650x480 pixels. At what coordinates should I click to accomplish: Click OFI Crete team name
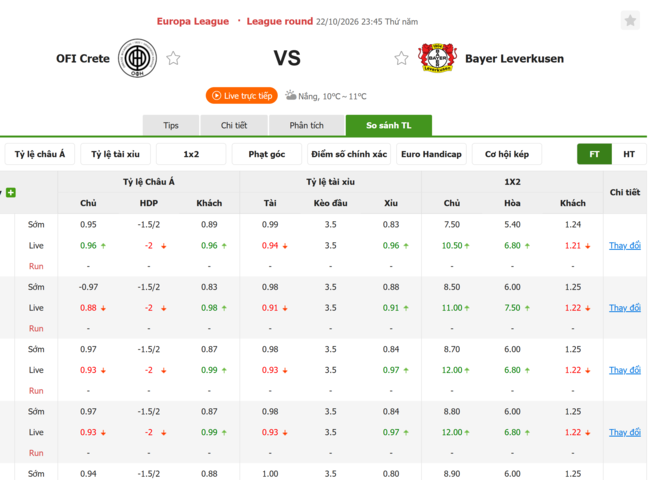[x=83, y=58]
